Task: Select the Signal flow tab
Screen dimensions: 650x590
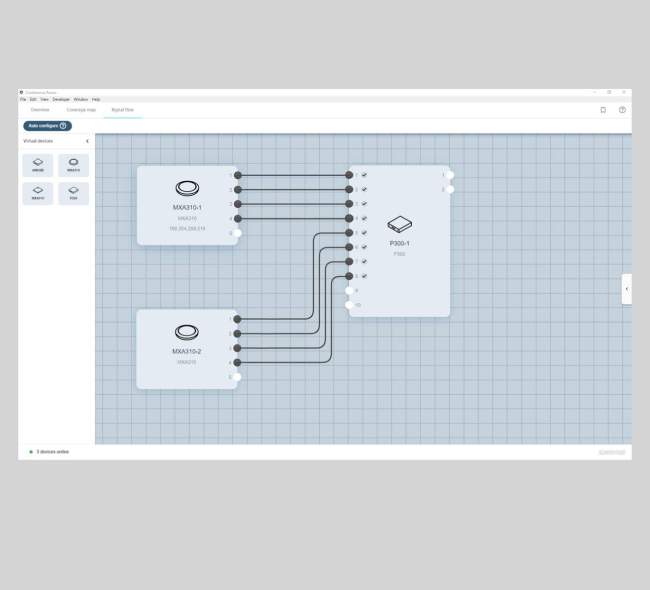Action: click(x=123, y=110)
